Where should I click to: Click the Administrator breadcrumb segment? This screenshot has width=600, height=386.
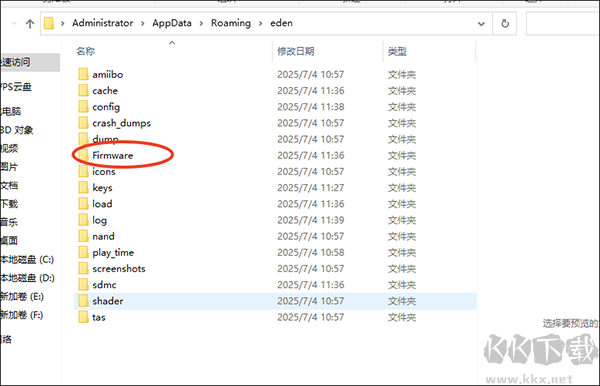103,23
